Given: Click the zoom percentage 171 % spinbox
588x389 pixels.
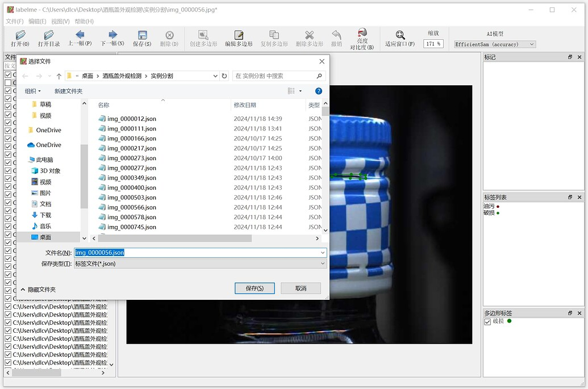Looking at the screenshot, I should (x=433, y=44).
